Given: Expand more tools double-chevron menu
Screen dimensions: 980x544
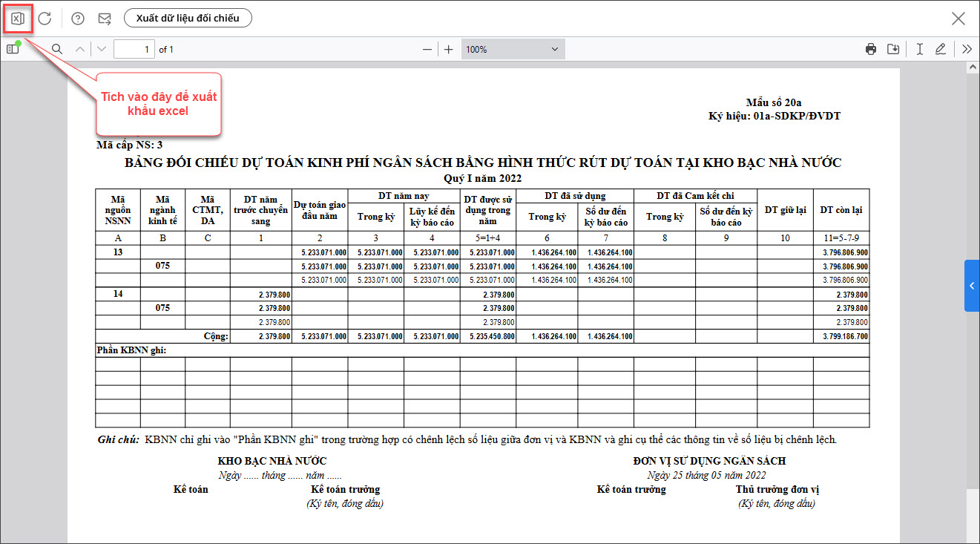Looking at the screenshot, I should [967, 49].
